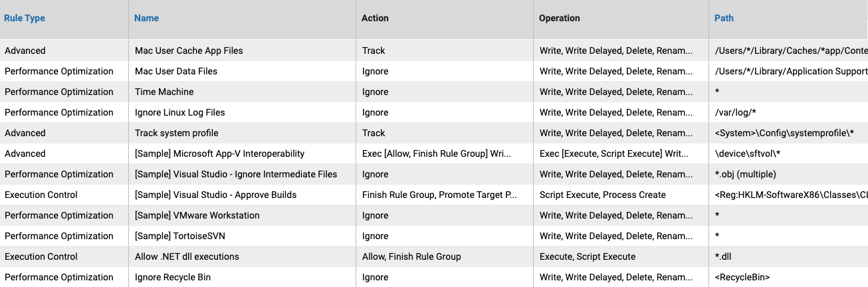Sort by the Name column header
The width and height of the screenshot is (868, 287).
click(146, 19)
